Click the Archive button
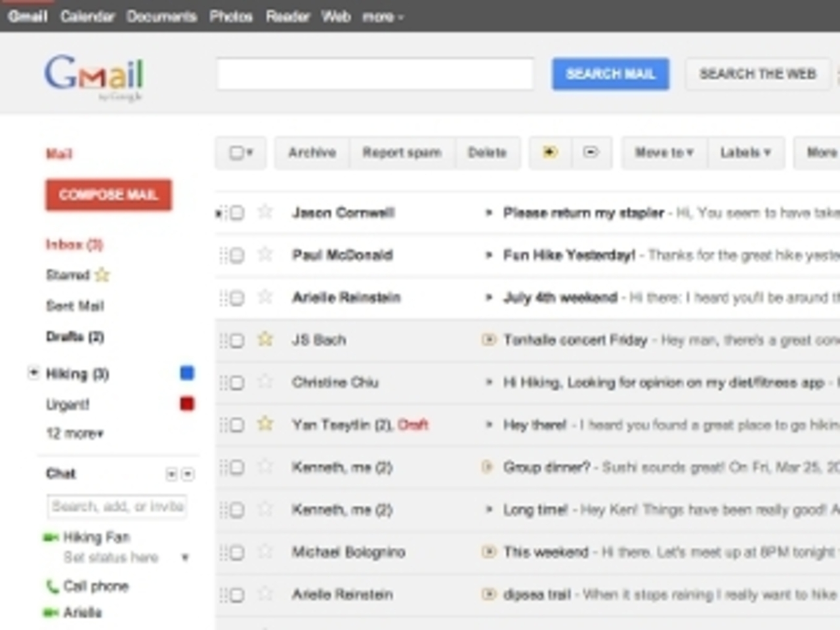 point(312,152)
